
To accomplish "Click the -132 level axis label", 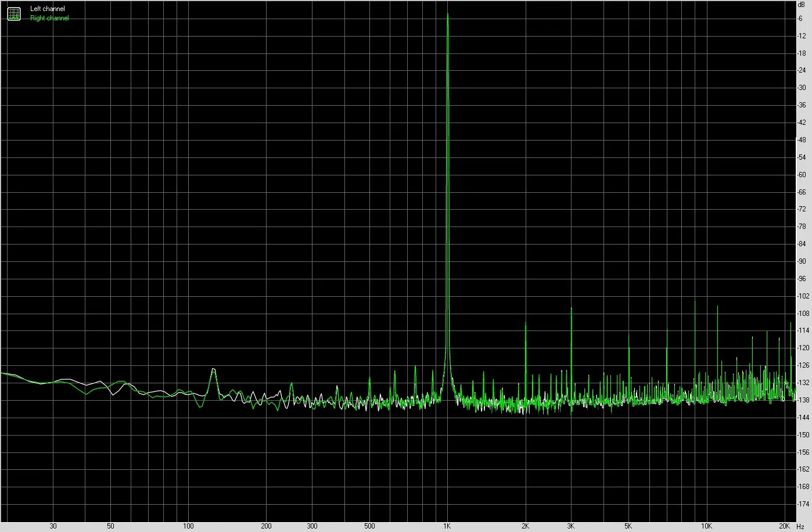I will point(803,383).
